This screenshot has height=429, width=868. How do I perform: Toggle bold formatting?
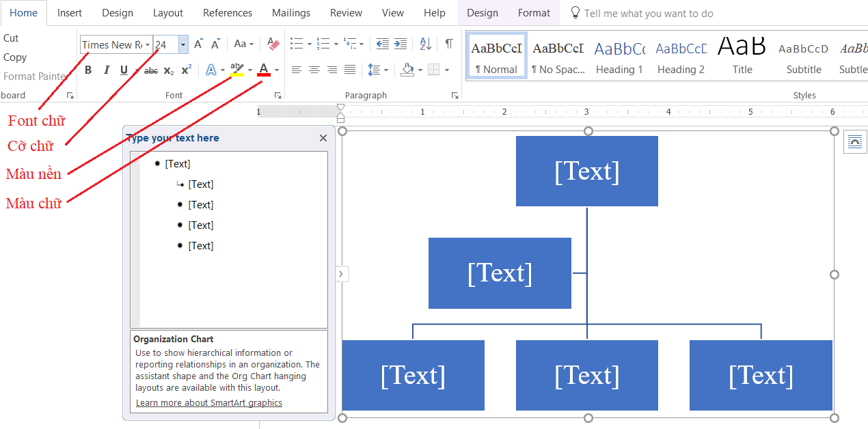click(x=87, y=70)
